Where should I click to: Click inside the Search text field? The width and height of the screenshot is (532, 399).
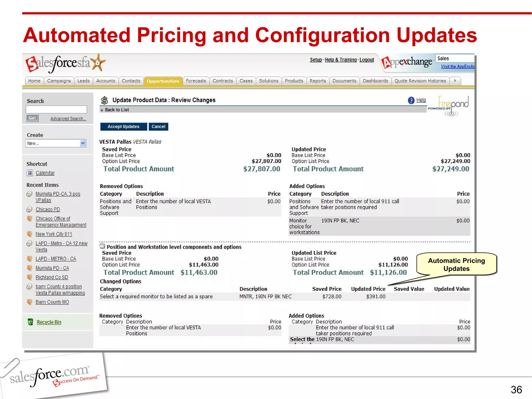56,109
